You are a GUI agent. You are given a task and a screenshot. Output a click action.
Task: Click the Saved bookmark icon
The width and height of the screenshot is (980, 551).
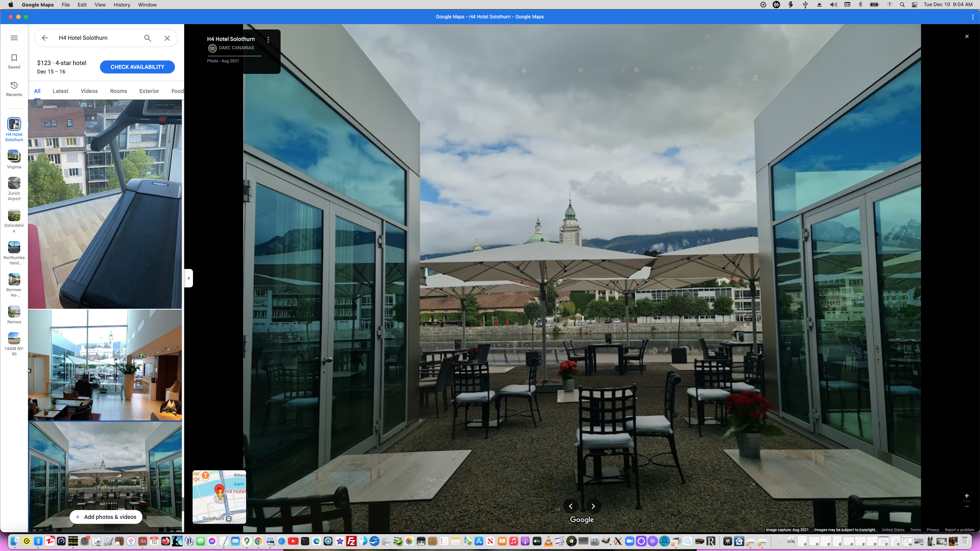(x=14, y=58)
